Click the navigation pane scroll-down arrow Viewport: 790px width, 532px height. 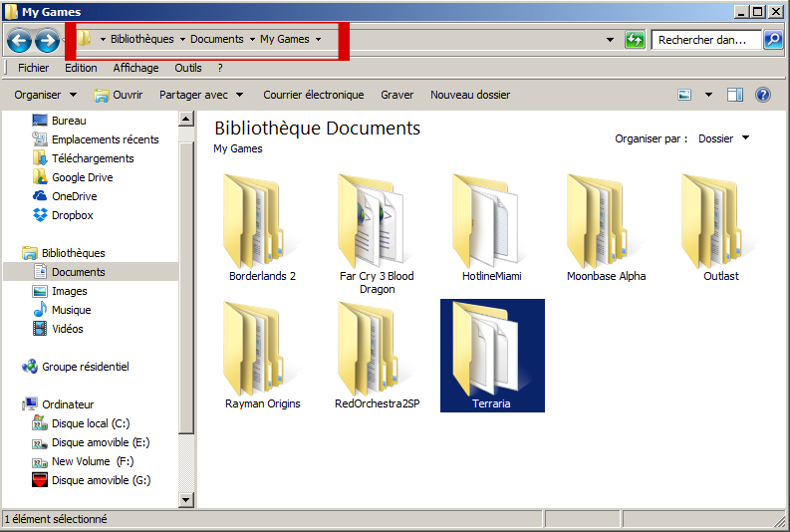[x=186, y=500]
